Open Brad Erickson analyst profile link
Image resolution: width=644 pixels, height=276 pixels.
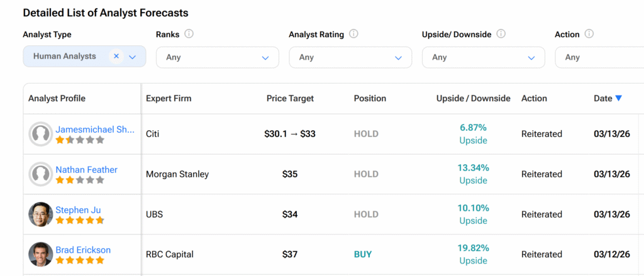(x=83, y=250)
